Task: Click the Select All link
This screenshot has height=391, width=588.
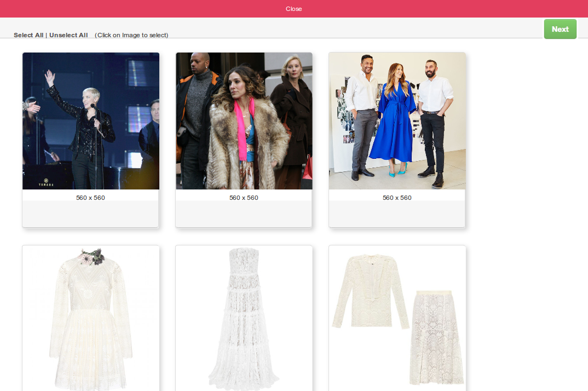Action: point(28,35)
